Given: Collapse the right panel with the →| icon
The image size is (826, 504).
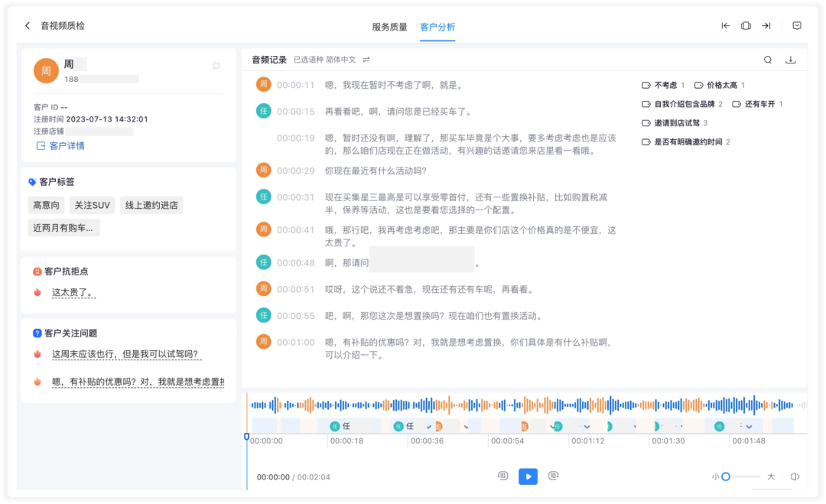Looking at the screenshot, I should click(766, 26).
